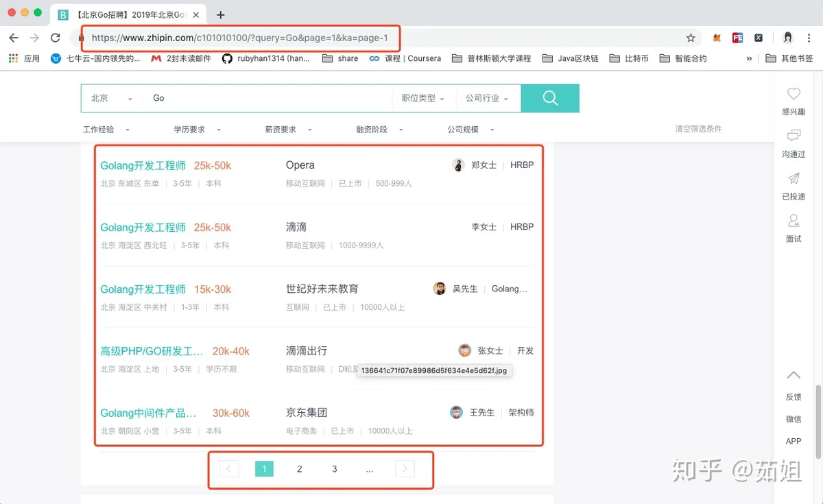Viewport: 823px width, 504px height.
Task: Click the teal search magnifier button
Action: click(x=550, y=98)
